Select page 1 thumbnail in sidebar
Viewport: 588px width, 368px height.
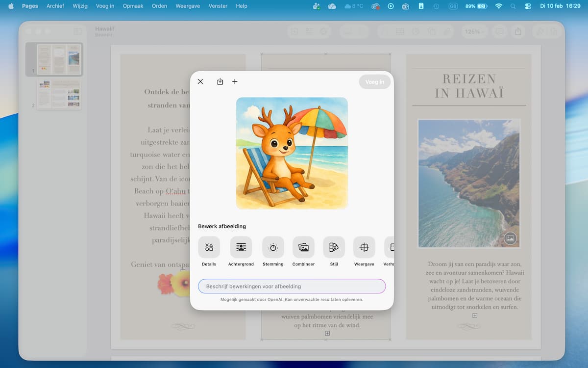coord(59,59)
